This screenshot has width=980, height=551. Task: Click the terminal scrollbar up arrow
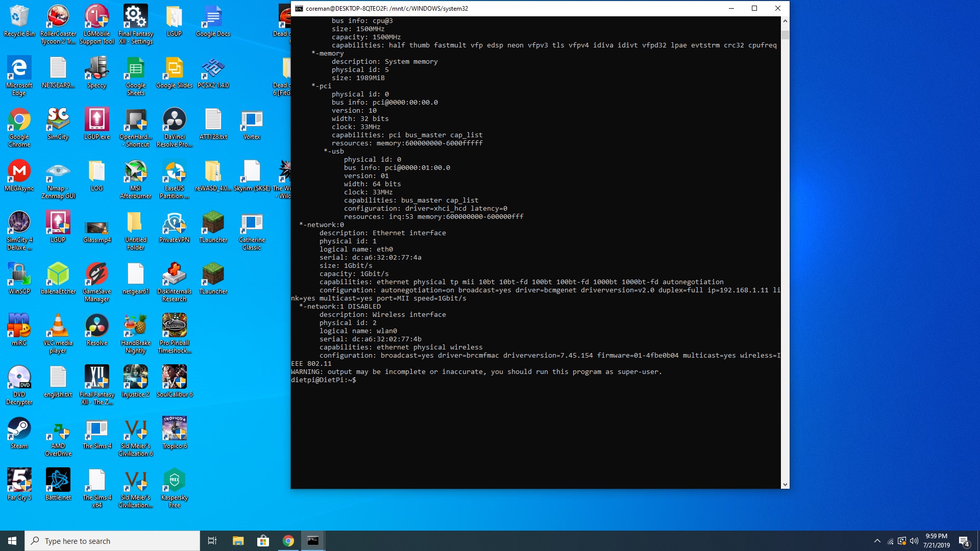[785, 21]
